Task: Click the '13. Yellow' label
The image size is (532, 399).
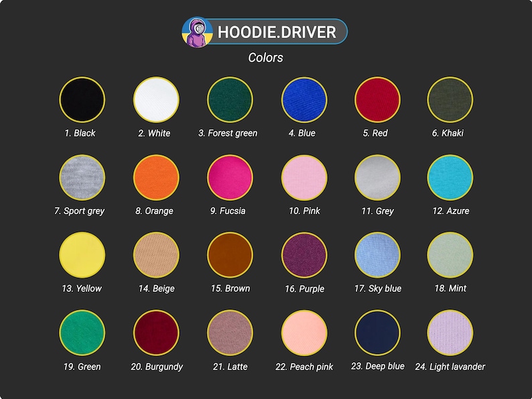Action: [82, 289]
